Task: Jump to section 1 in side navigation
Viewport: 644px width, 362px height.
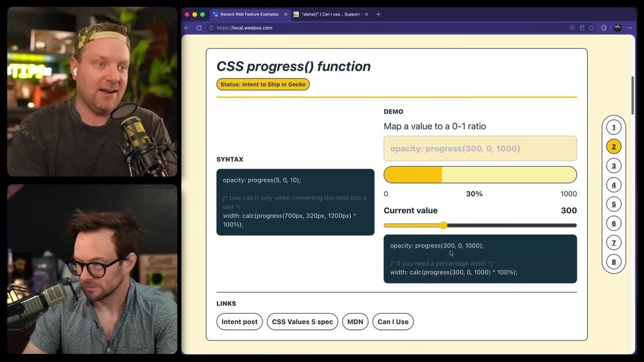Action: pyautogui.click(x=614, y=128)
